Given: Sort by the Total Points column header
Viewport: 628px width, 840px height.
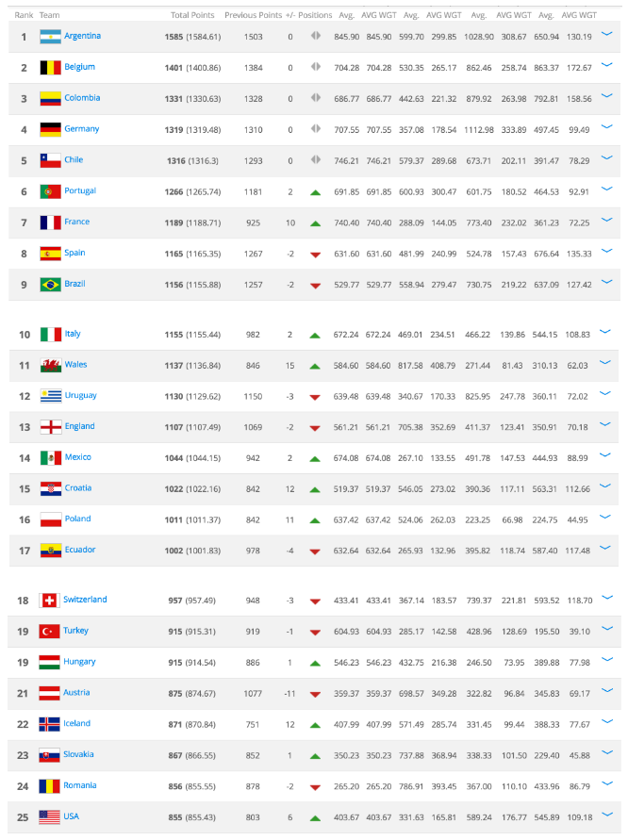Looking at the screenshot, I should click(x=191, y=15).
